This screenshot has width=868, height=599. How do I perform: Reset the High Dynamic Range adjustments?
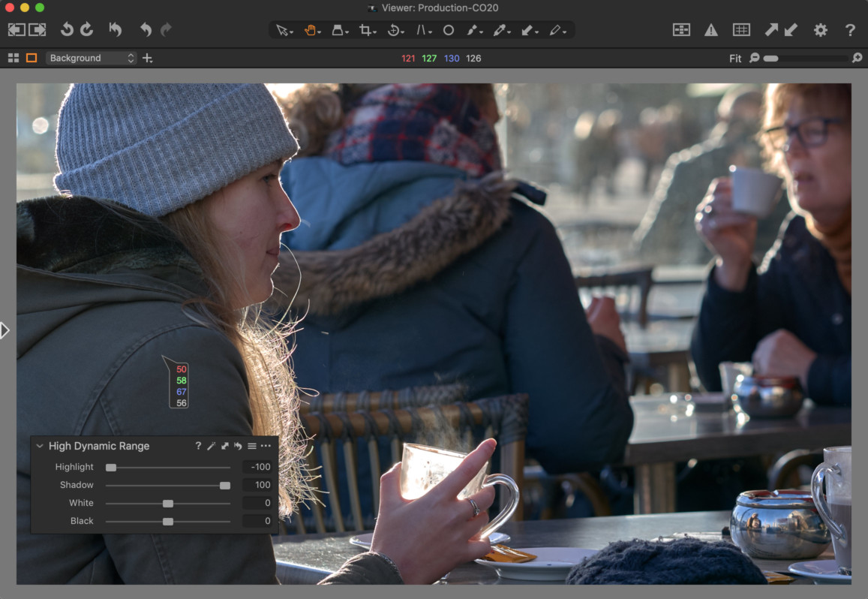[239, 445]
